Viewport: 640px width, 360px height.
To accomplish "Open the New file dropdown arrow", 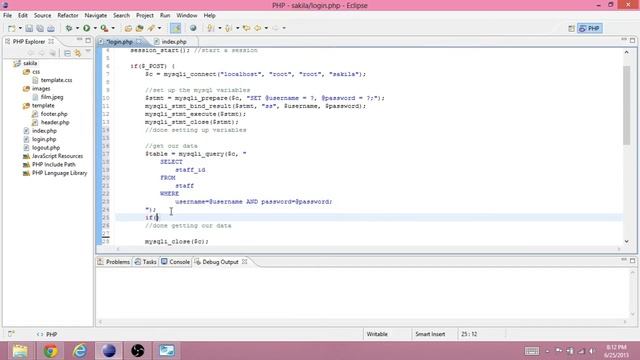I will [x=20, y=28].
